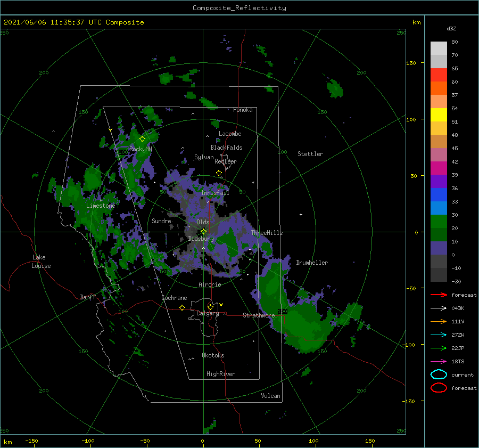Click the cyan current ellipse legend icon
This screenshot has height=448, width=479.
439,374
